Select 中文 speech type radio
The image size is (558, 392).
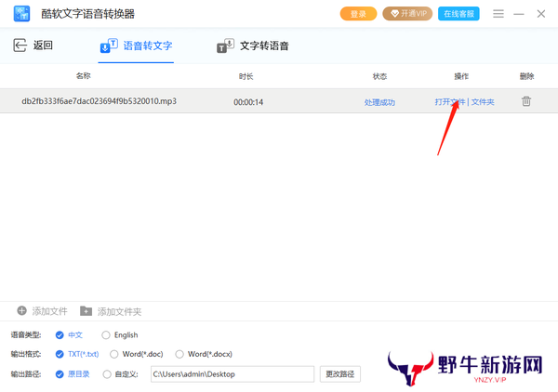[60, 334]
